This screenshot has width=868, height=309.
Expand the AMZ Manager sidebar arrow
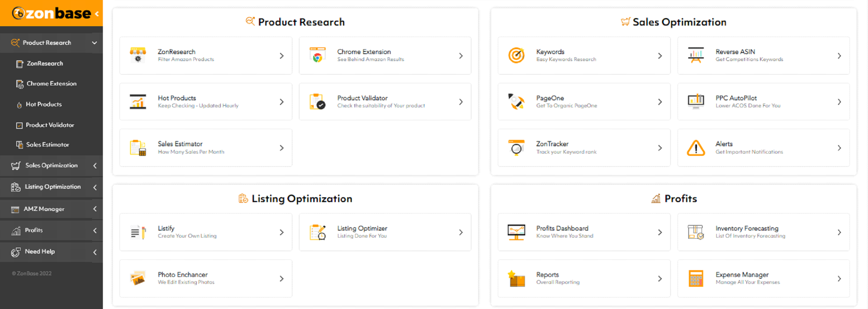(x=95, y=209)
